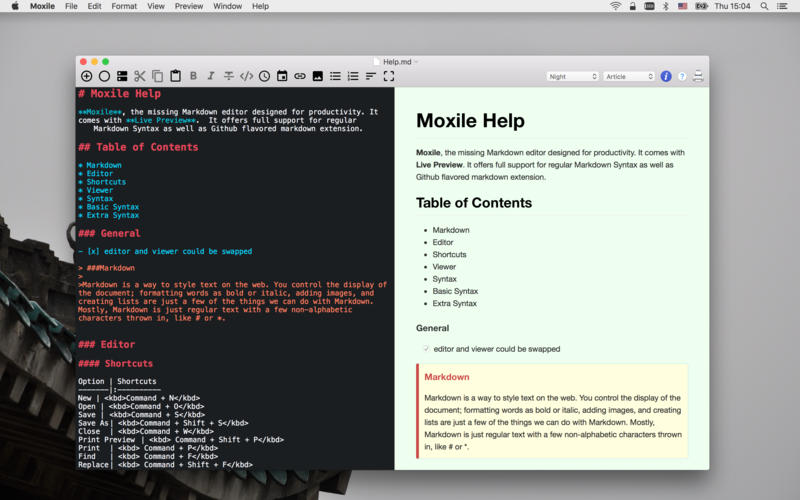The width and height of the screenshot is (800, 500).
Task: Click 'Shortcuts' bullet in preview contents list
Action: point(449,255)
